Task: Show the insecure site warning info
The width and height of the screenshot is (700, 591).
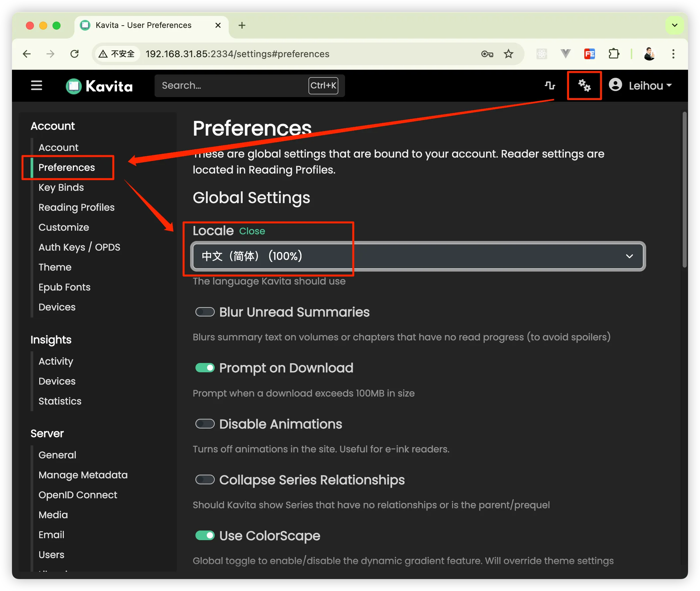Action: [x=117, y=54]
